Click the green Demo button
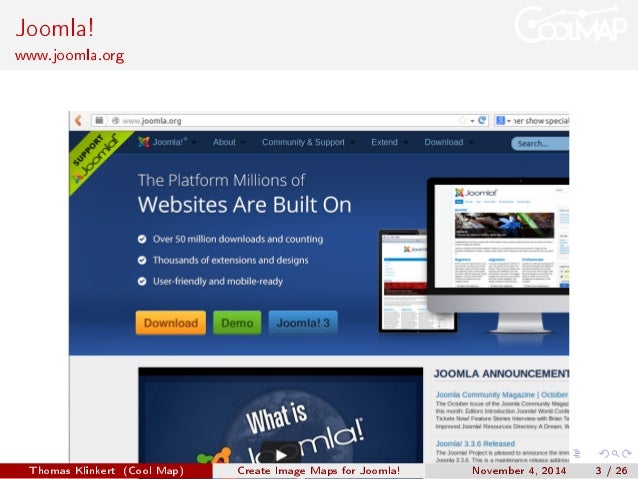 pos(237,323)
